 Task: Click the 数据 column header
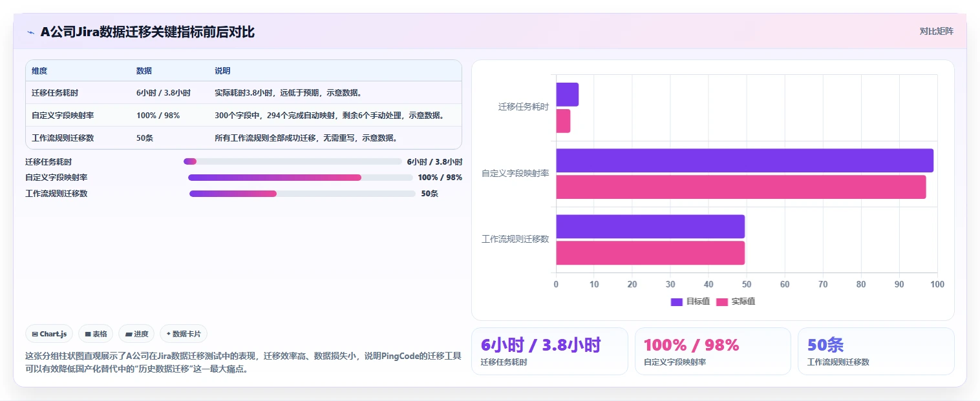tap(144, 71)
